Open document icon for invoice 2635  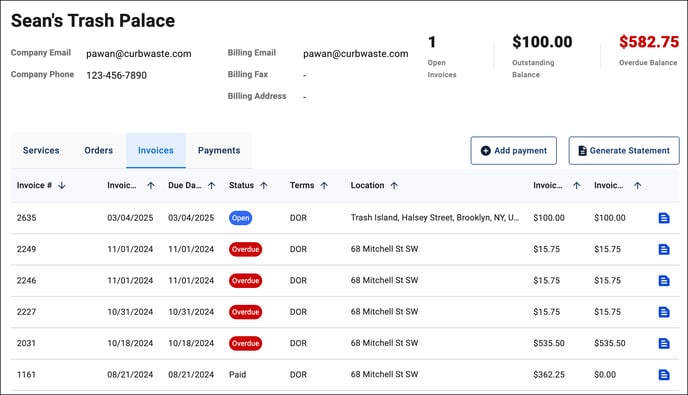664,218
